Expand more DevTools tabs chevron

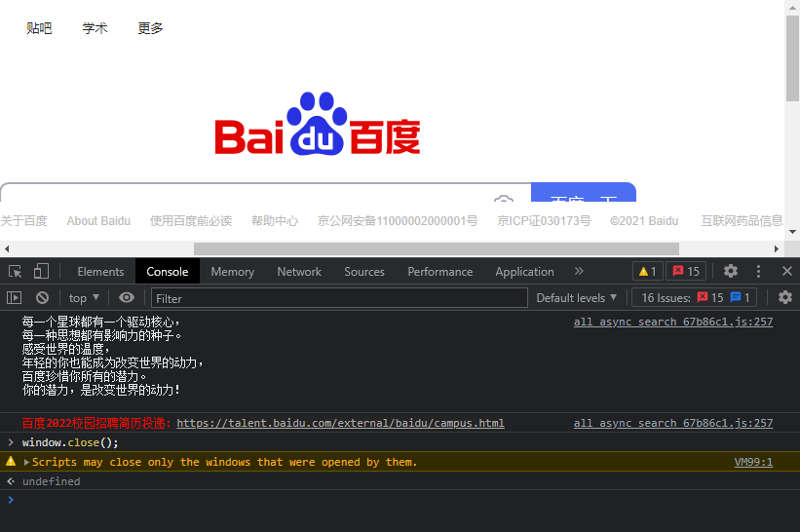(579, 271)
